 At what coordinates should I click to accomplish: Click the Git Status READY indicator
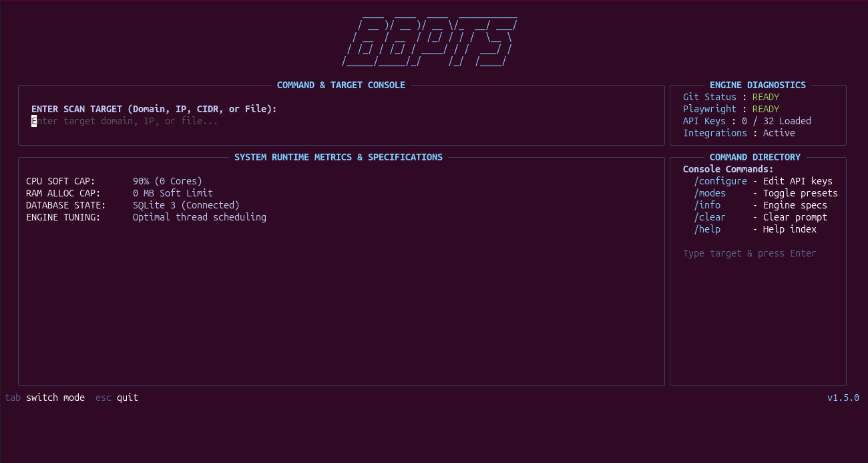coord(766,97)
